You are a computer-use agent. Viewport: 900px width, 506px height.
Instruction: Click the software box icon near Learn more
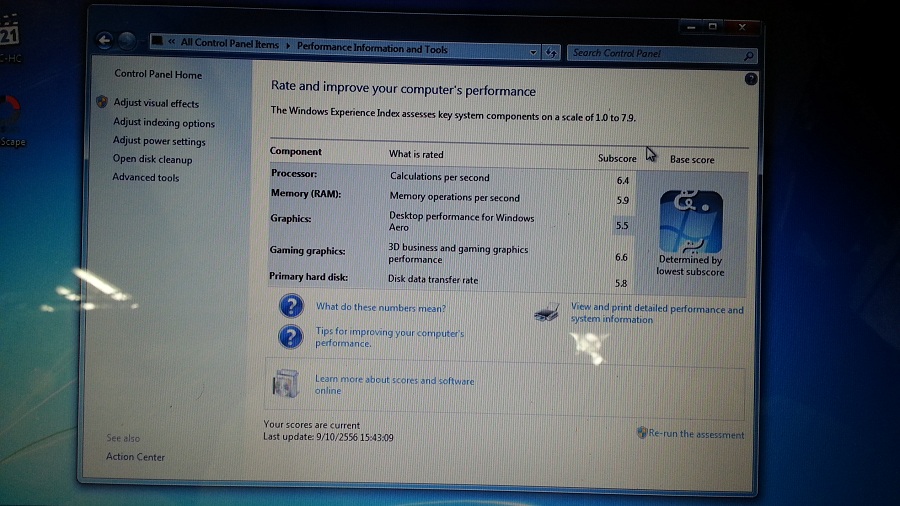point(285,383)
